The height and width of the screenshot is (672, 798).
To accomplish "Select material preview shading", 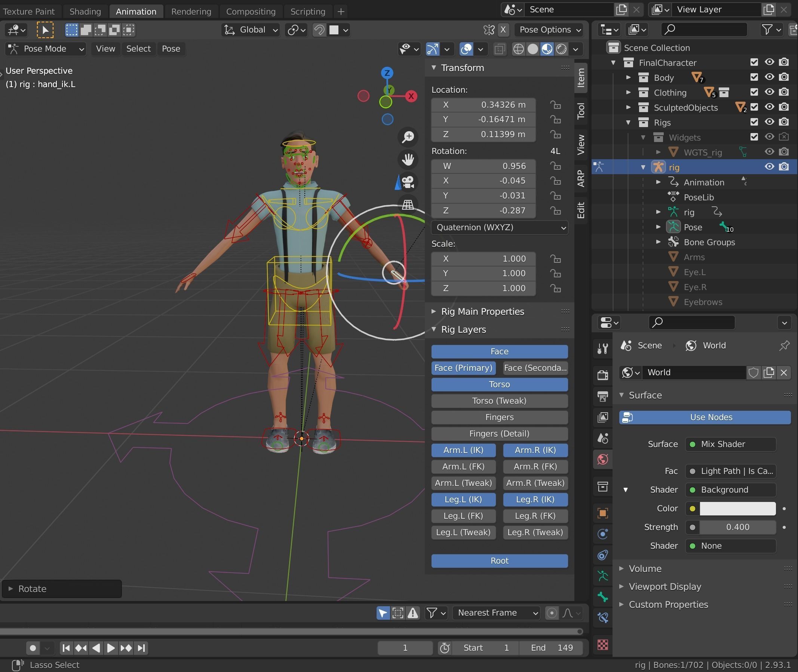I will pos(547,49).
